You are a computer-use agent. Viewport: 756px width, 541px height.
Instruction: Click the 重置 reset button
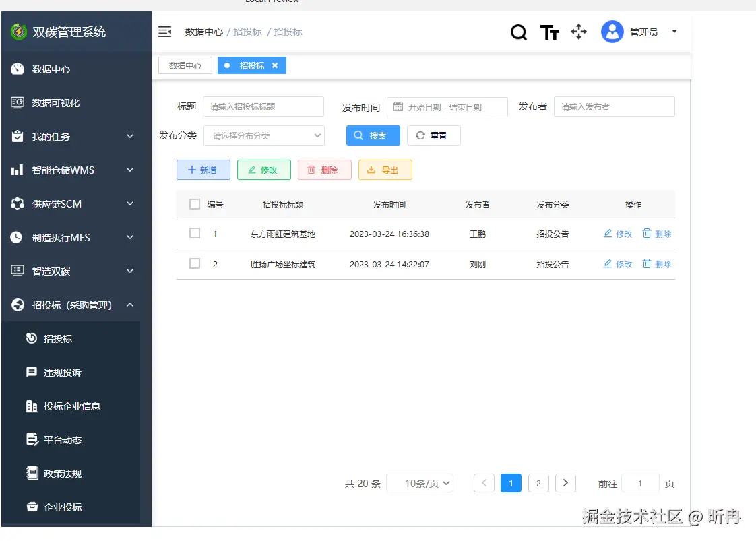tap(434, 135)
